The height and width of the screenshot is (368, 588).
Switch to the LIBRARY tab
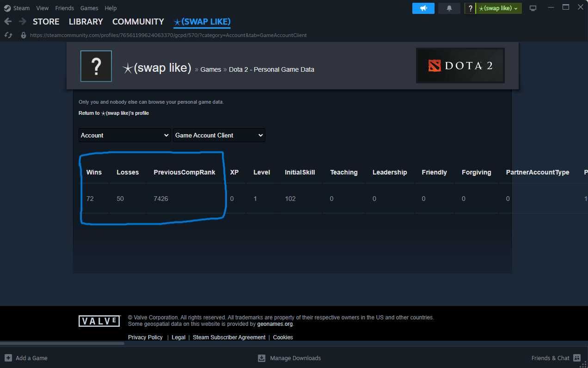[86, 22]
